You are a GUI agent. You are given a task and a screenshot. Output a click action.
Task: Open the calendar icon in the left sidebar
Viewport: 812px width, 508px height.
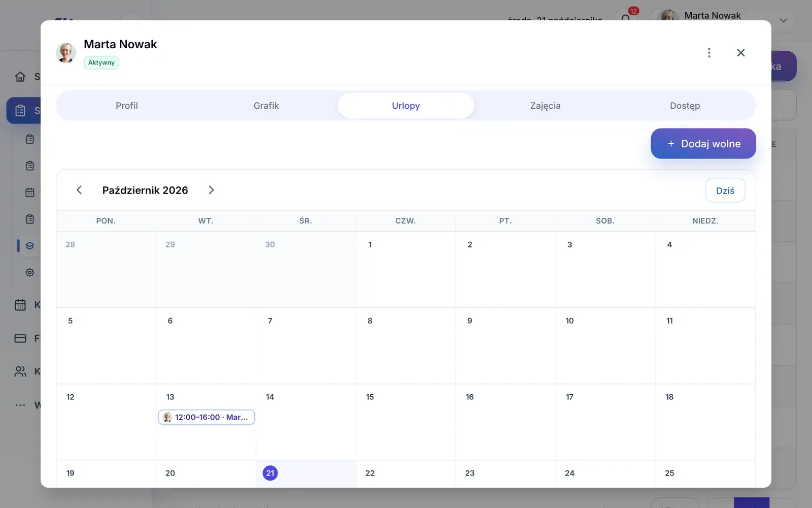tap(20, 305)
